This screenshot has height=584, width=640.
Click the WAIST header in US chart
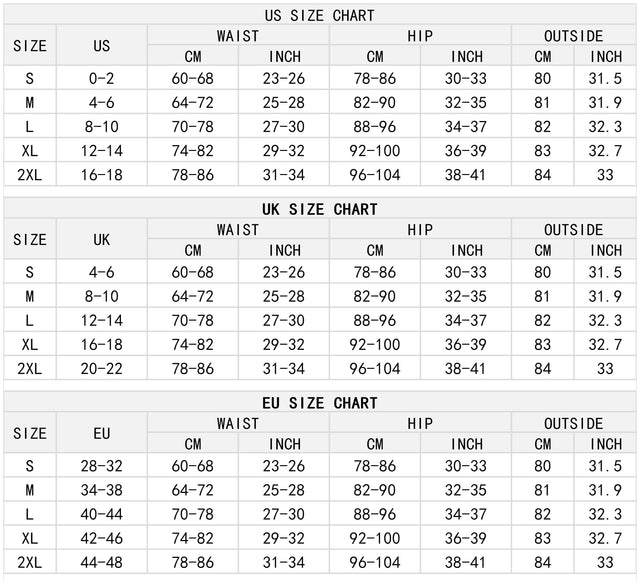[238, 36]
